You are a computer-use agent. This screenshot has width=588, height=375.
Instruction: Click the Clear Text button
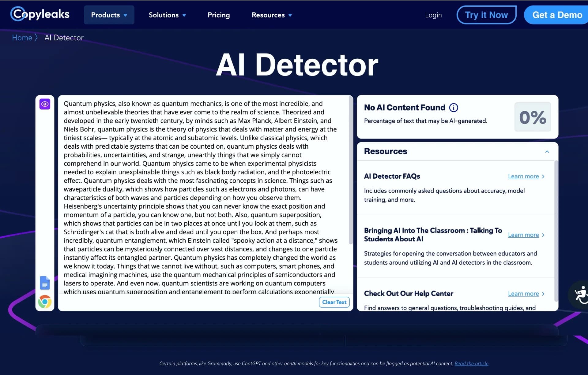pyautogui.click(x=334, y=302)
